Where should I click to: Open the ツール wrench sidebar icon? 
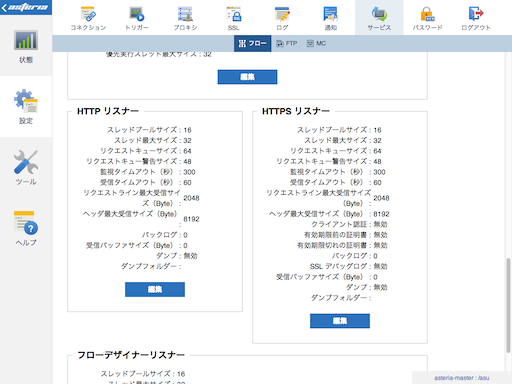click(x=26, y=167)
